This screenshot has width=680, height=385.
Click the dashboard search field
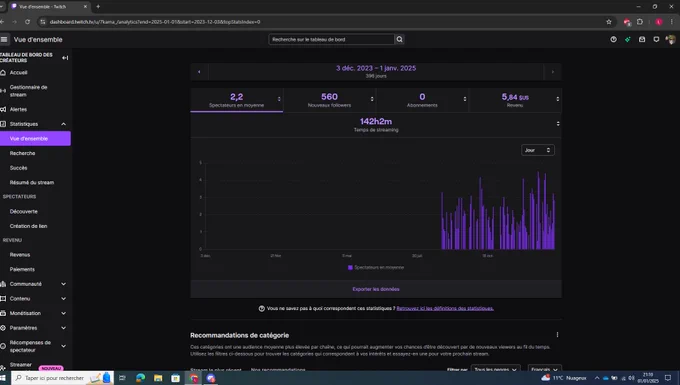(331, 39)
